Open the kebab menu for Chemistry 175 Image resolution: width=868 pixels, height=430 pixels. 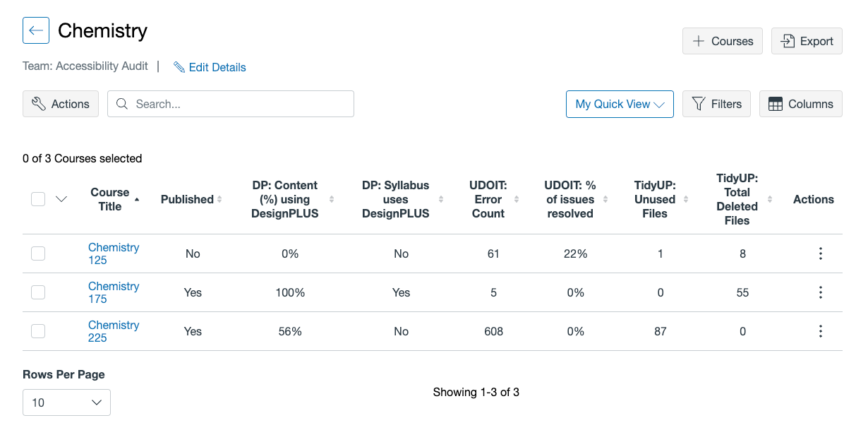820,292
